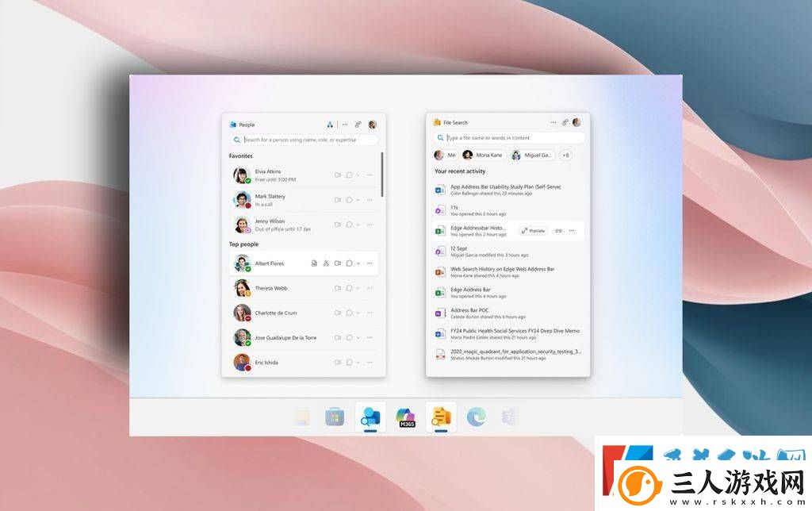This screenshot has width=812, height=511.
Task: Open more options for Edge Addressbar Histo file
Action: tap(572, 231)
